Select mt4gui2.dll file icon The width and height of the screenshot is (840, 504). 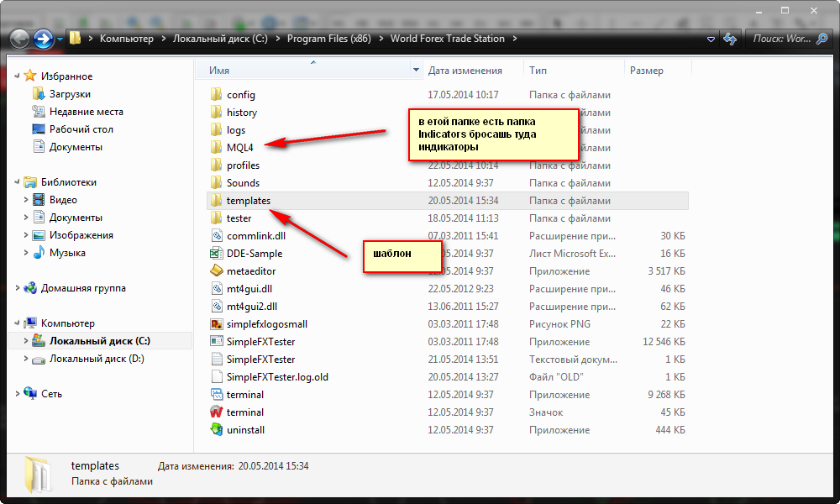click(217, 307)
